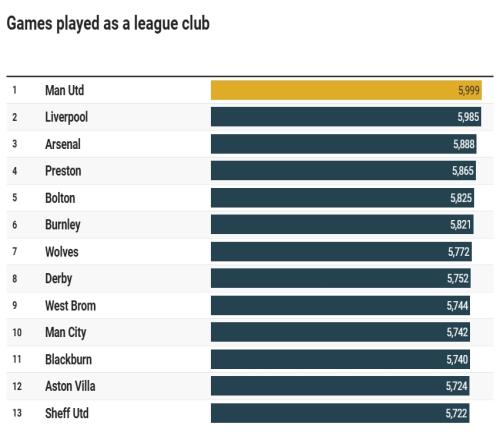This screenshot has width=500, height=440.
Task: Select the Burnley team label
Action: [63, 225]
